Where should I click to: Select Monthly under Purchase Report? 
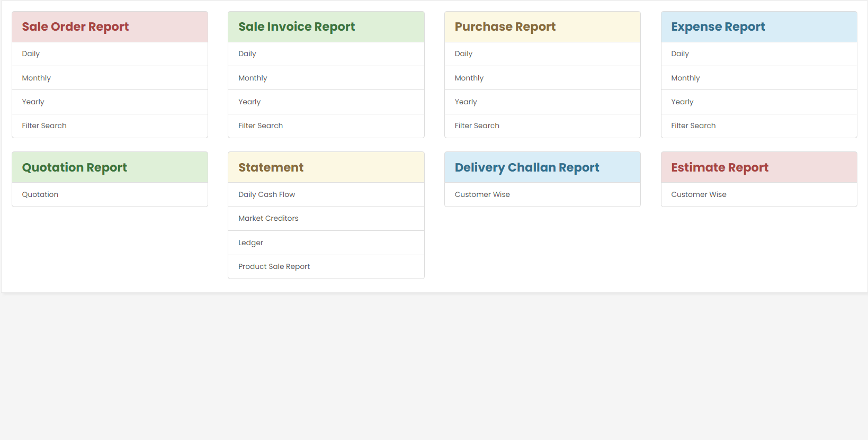pos(469,78)
